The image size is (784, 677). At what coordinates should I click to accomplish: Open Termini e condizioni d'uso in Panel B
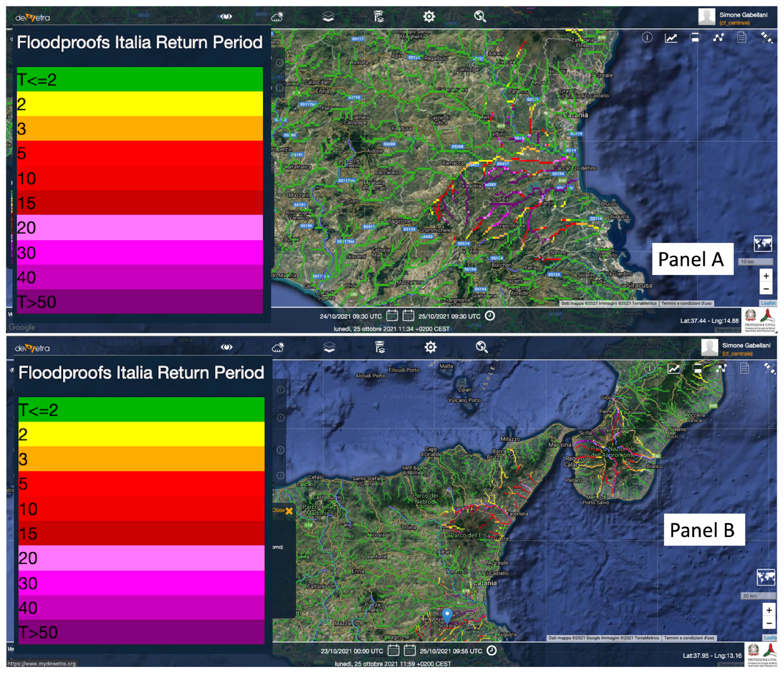(x=689, y=638)
